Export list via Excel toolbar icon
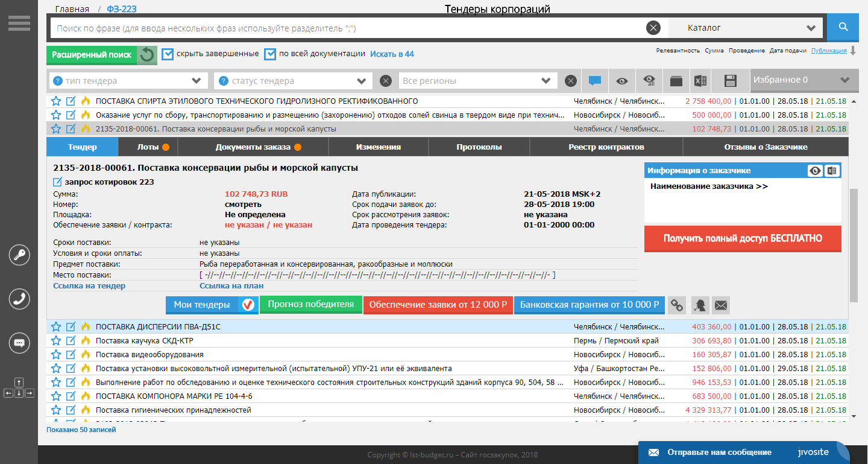Viewport: 868px width, 464px height. tap(700, 81)
